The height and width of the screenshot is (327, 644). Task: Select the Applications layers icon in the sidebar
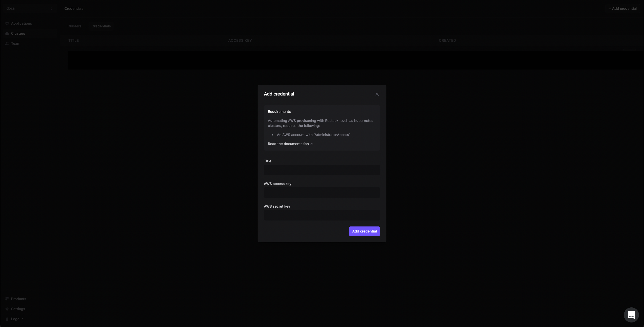tap(7, 23)
